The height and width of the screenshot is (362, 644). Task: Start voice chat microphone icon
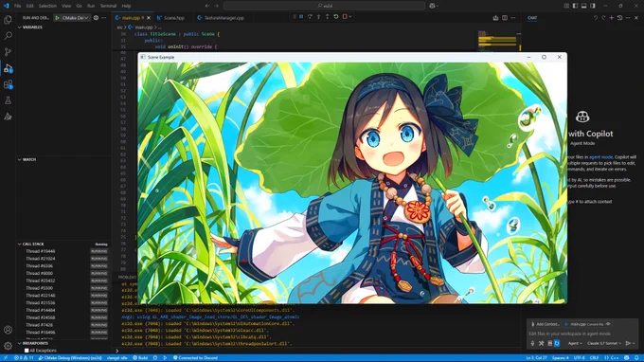532,343
